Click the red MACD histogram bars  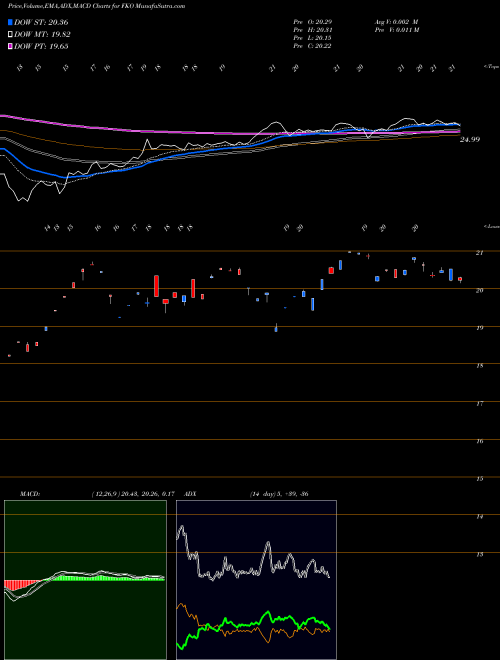click(x=19, y=584)
